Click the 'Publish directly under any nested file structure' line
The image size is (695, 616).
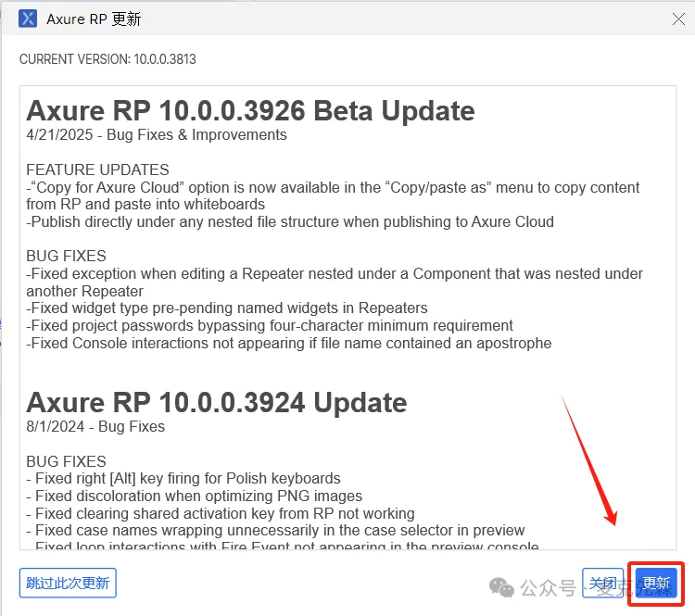pyautogui.click(x=290, y=221)
